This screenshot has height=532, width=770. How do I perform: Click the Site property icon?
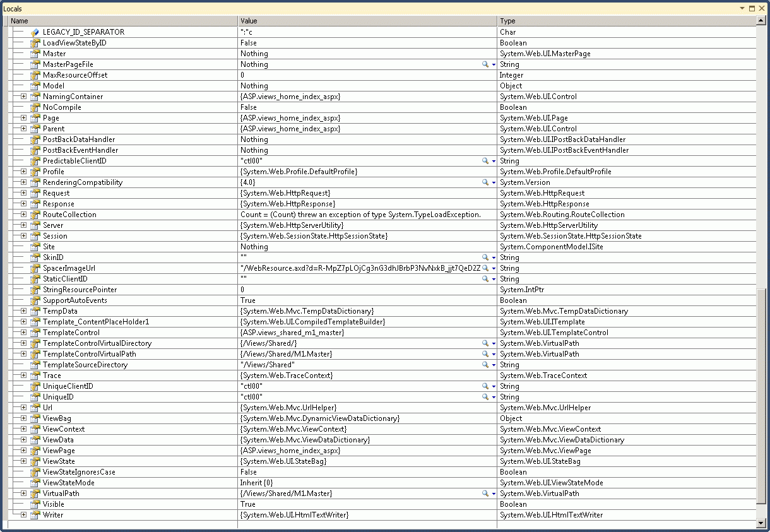35,247
